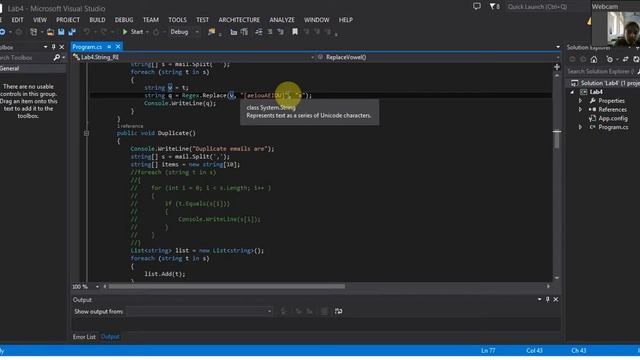
Task: Click the Undo arrow in toolbar
Action: click(x=87, y=32)
